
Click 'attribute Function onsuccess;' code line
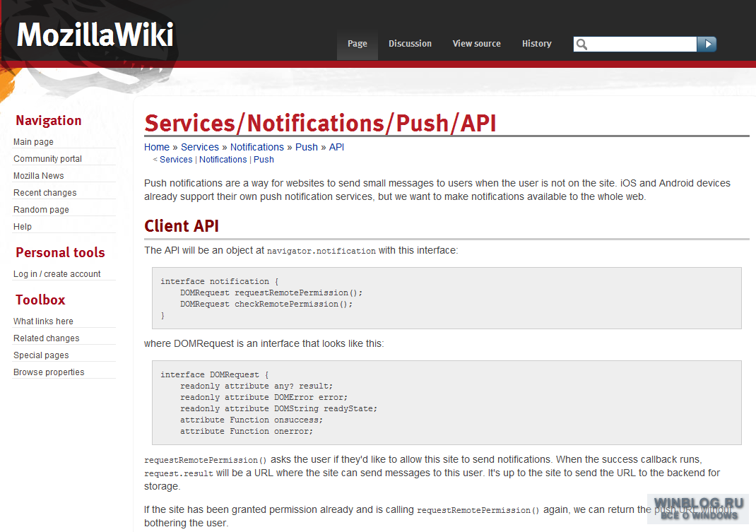coord(252,420)
